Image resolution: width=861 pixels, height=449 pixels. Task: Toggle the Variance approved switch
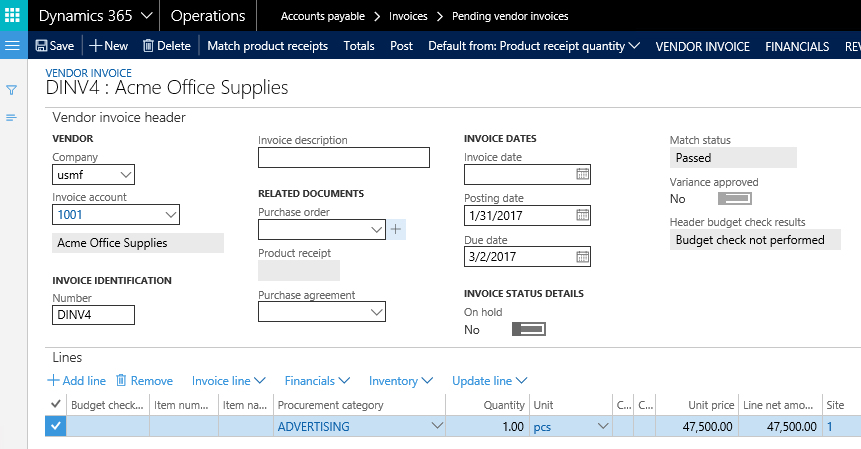click(x=734, y=199)
